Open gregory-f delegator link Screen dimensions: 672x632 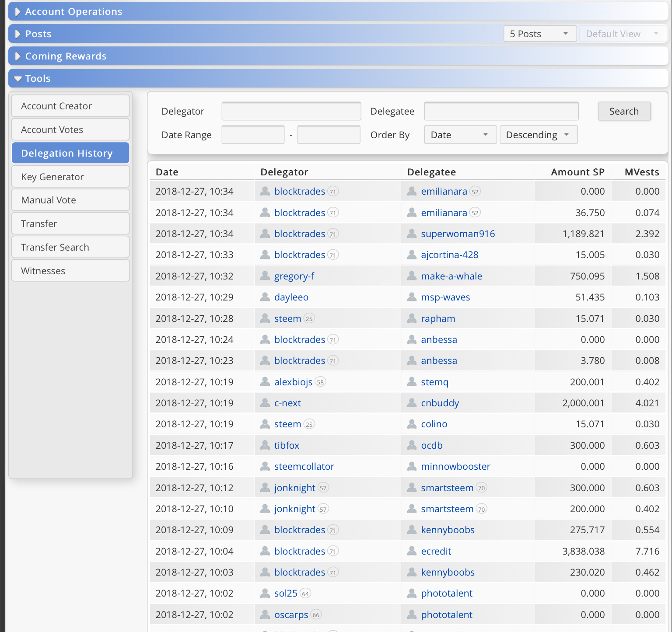294,276
